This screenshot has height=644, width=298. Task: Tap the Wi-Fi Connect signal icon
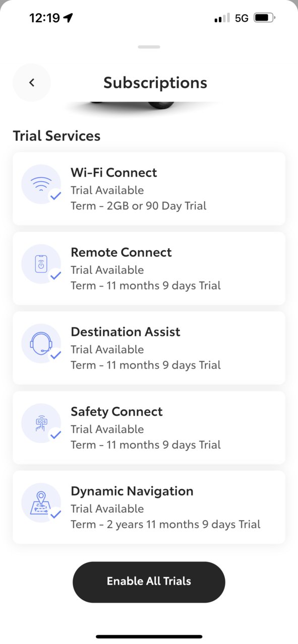point(41,184)
